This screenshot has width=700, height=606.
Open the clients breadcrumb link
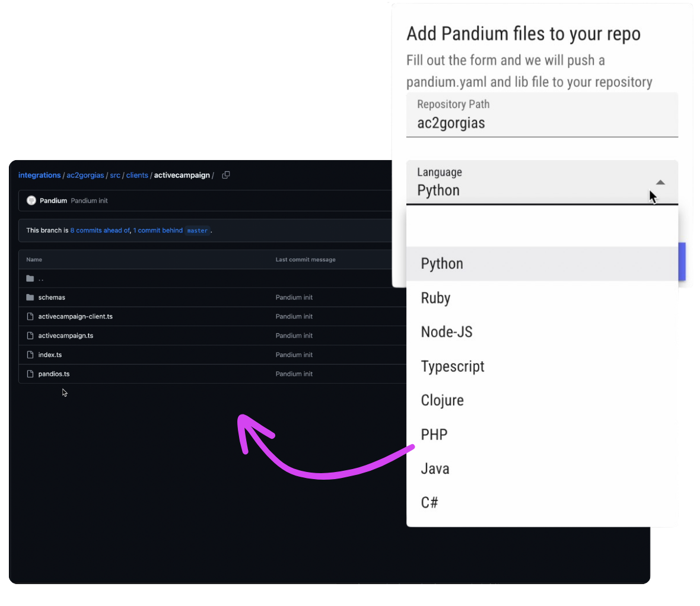tap(137, 175)
